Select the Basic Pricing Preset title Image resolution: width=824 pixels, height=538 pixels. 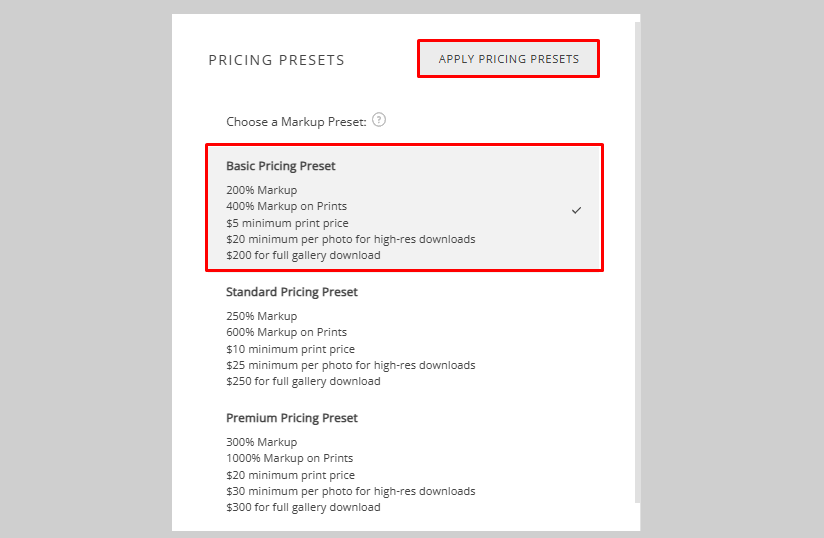[281, 166]
